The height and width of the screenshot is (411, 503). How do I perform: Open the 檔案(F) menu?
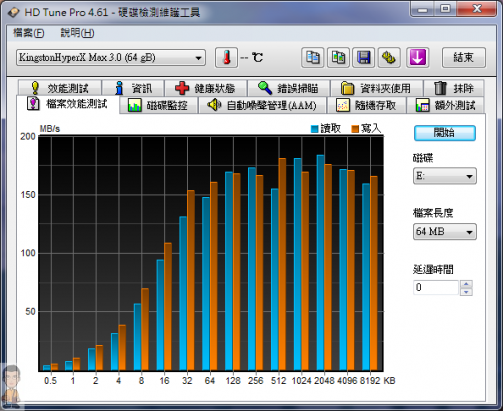click(29, 33)
